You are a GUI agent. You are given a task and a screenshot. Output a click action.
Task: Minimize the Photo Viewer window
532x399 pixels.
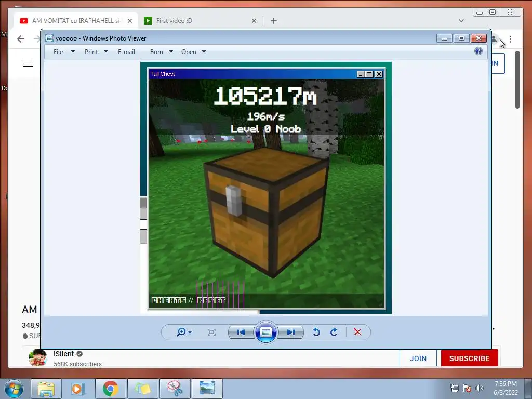[x=444, y=38]
